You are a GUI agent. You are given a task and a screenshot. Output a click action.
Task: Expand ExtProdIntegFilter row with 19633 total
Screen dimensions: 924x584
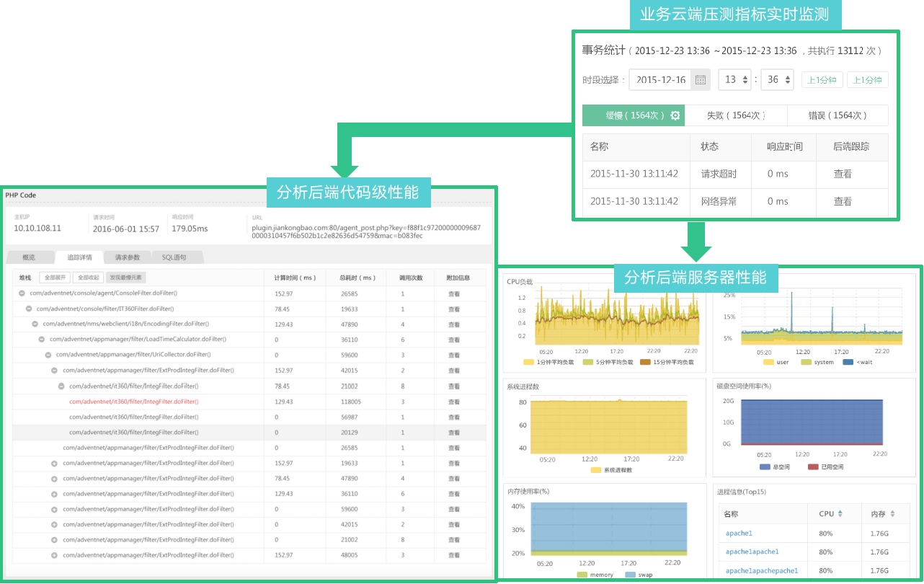[x=54, y=463]
